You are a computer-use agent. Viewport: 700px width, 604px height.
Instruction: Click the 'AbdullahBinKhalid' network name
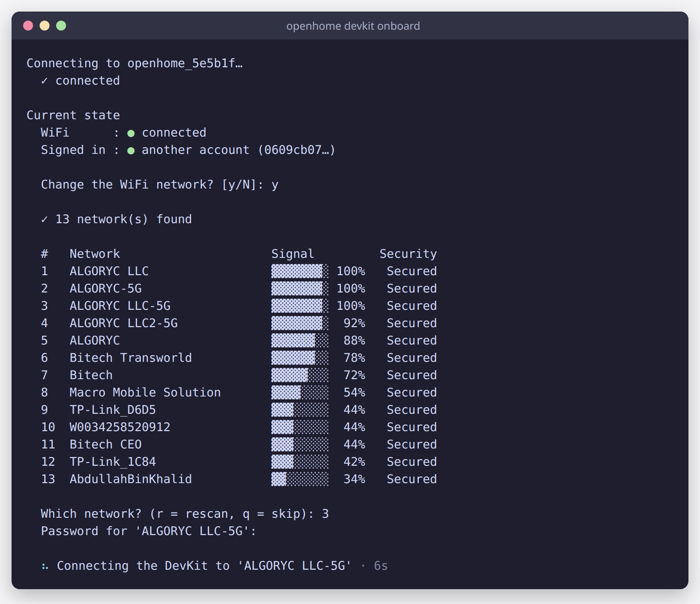(x=131, y=479)
